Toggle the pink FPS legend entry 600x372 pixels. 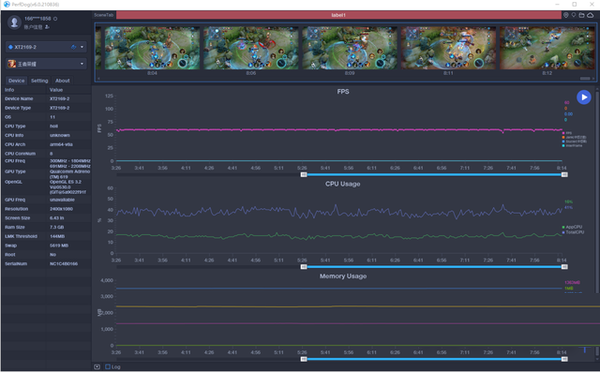pyautogui.click(x=567, y=133)
